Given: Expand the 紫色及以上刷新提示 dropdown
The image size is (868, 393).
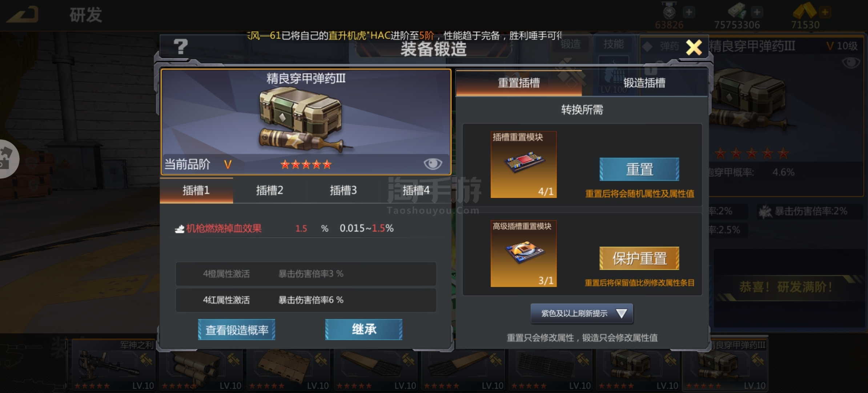Looking at the screenshot, I should [x=582, y=313].
